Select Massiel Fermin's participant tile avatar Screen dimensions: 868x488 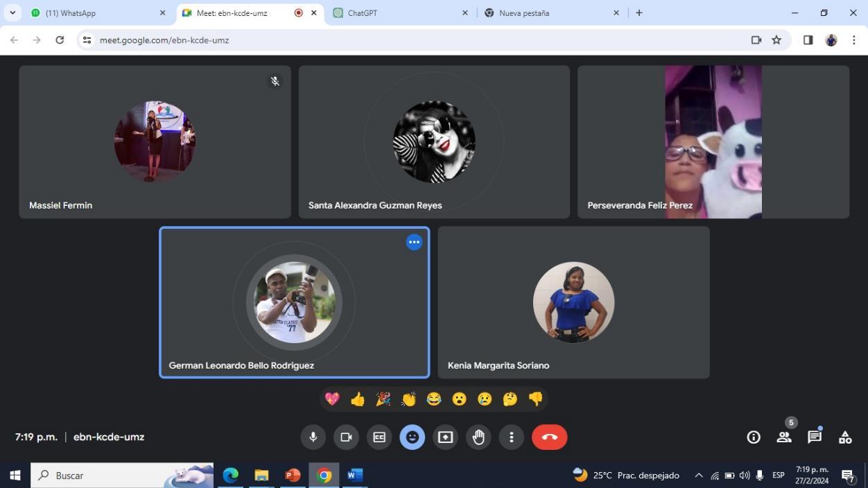[x=155, y=141]
